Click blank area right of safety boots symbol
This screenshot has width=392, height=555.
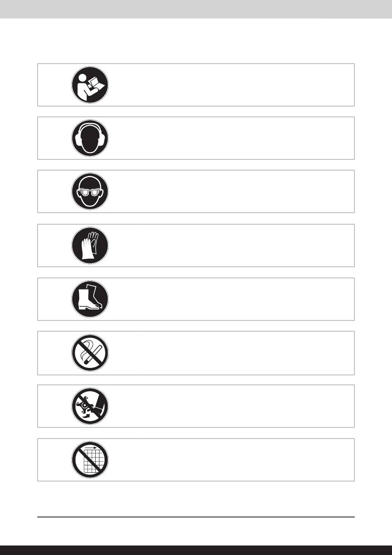coord(231,299)
